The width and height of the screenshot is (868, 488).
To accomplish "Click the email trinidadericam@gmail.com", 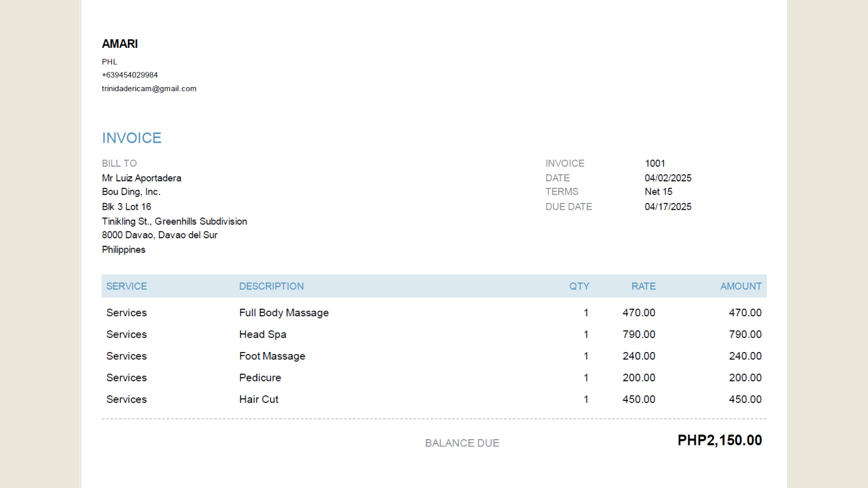I will 149,89.
